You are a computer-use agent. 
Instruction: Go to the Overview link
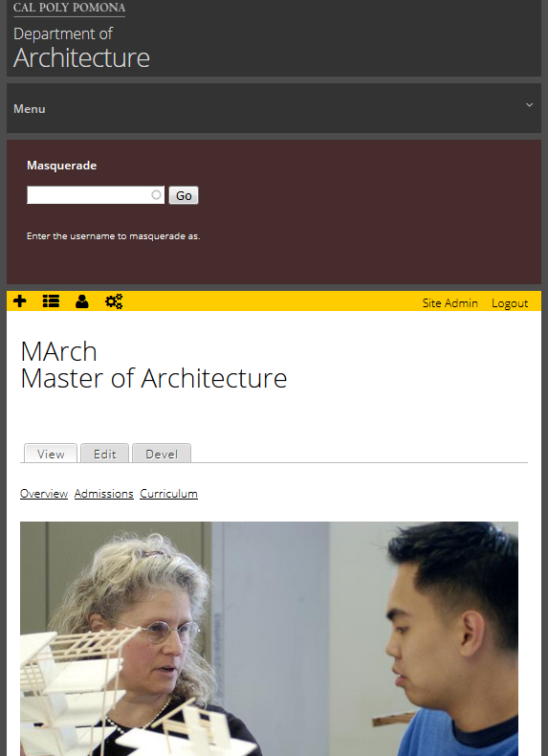[x=44, y=494]
